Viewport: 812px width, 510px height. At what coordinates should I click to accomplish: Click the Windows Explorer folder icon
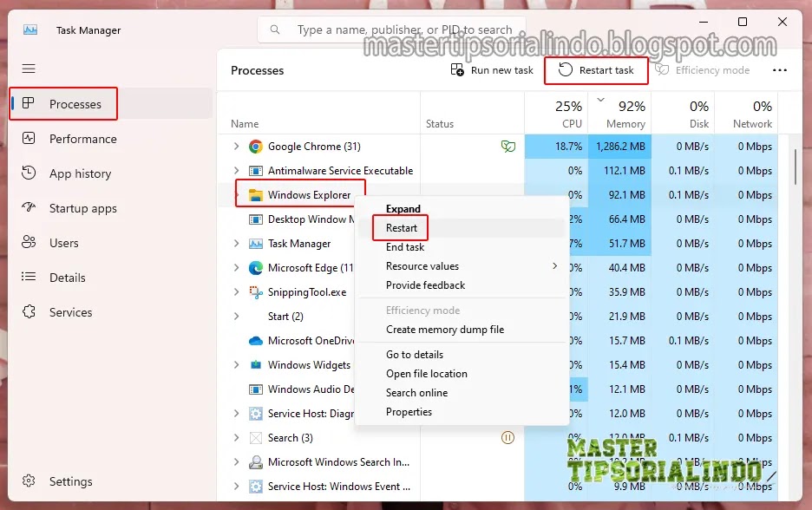coord(255,195)
